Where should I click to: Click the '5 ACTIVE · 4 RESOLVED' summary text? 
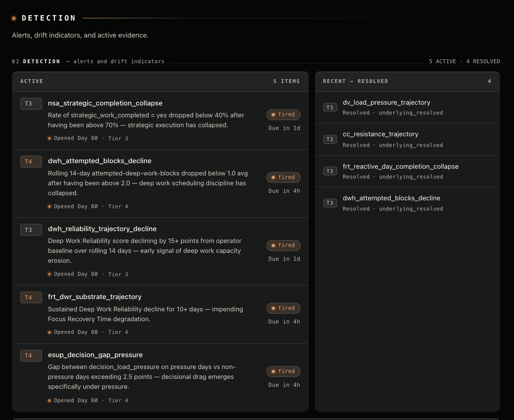click(465, 62)
